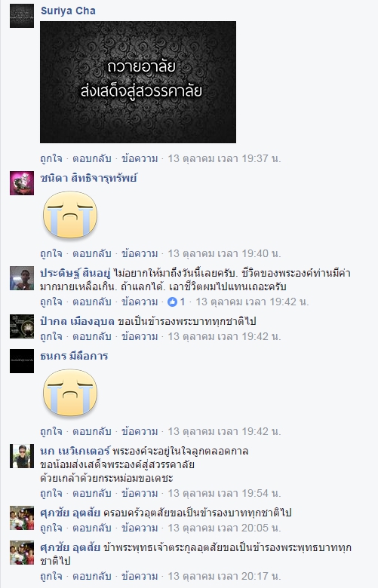
Task: Click ข้อความ under the 20:17 comment
Action: (x=140, y=576)
